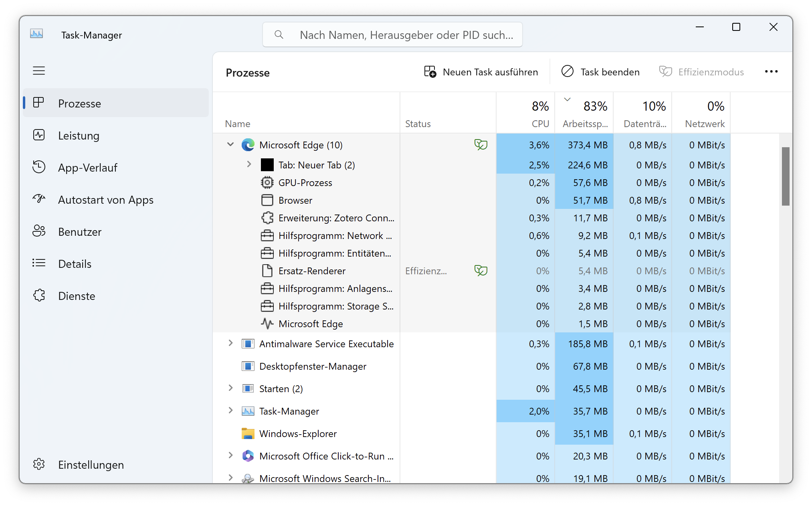The width and height of the screenshot is (812, 506).
Task: Click the Zotero extension puzzle icon
Action: [x=267, y=218]
